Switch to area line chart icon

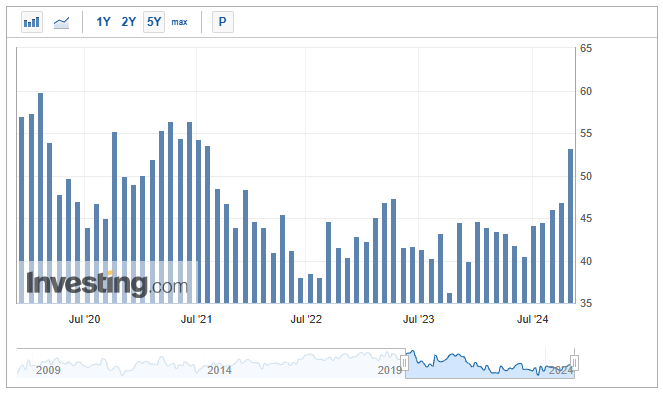(61, 22)
